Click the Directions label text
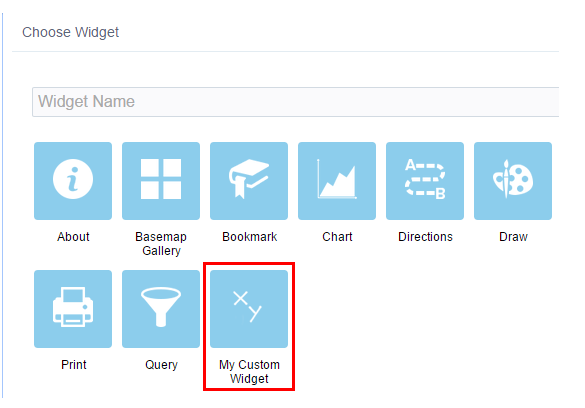The height and width of the screenshot is (408, 585). (425, 237)
